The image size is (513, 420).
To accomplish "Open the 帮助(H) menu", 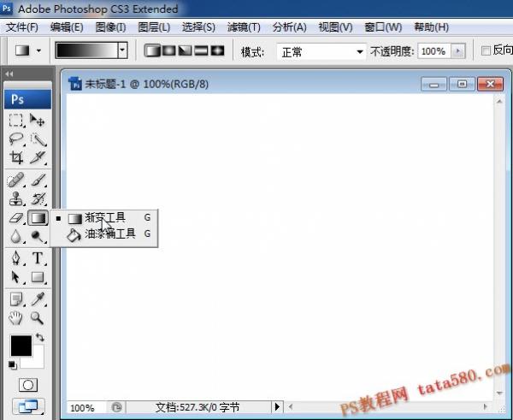I will click(x=431, y=27).
